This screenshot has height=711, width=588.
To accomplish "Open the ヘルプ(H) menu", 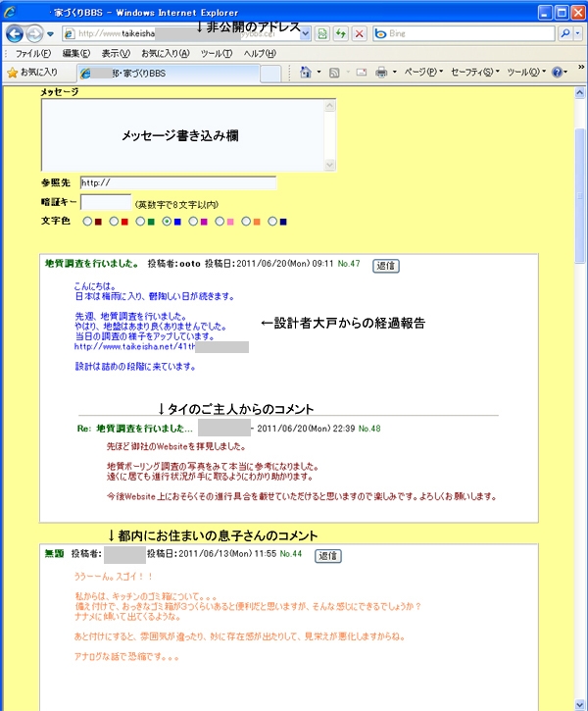I will pos(260,54).
